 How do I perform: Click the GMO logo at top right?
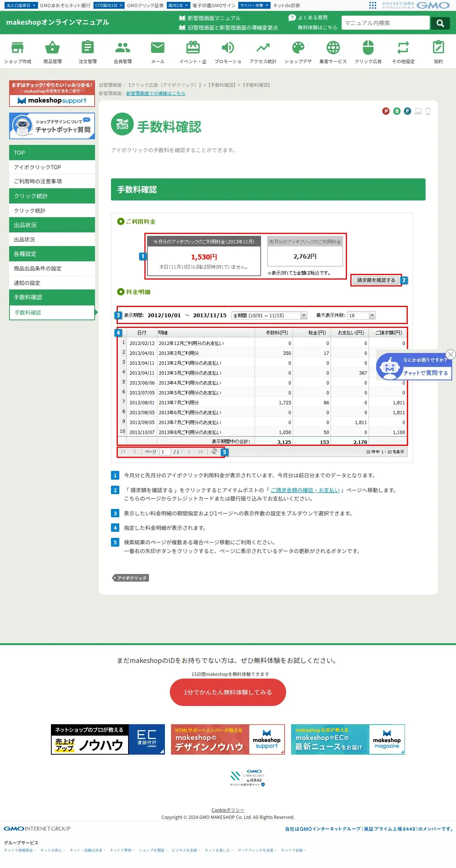coord(433,5)
